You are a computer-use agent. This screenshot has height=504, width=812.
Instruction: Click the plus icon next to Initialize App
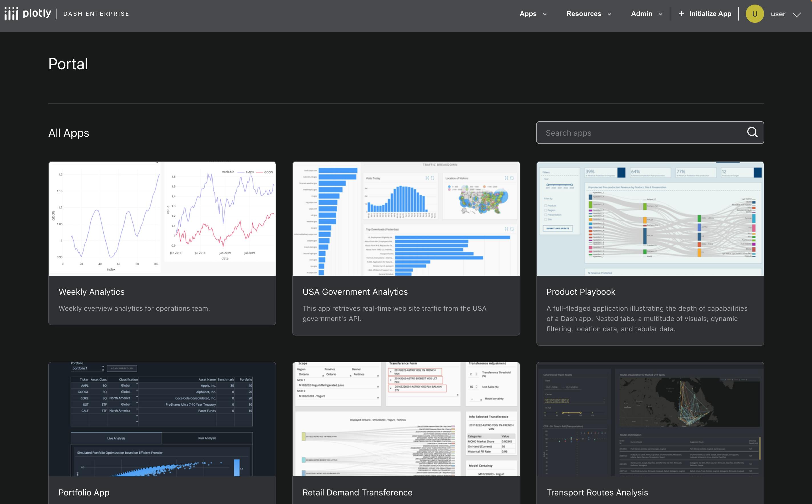(682, 13)
